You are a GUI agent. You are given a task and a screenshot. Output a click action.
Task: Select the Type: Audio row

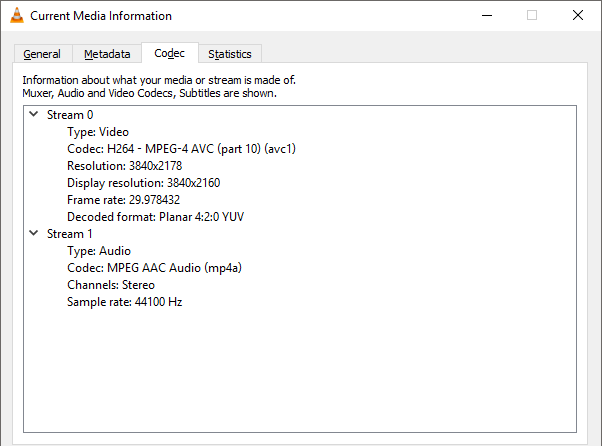click(x=99, y=251)
